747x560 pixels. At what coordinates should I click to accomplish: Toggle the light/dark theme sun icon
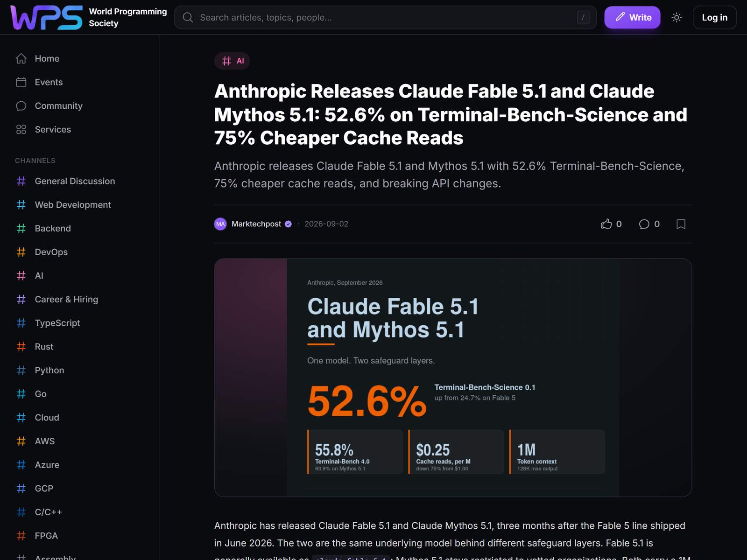click(677, 18)
